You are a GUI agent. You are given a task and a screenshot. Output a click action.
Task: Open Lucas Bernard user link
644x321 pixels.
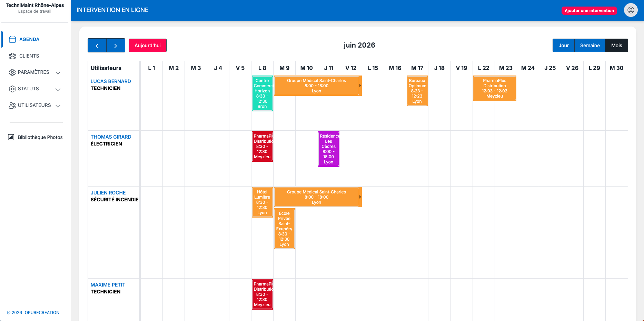click(111, 81)
